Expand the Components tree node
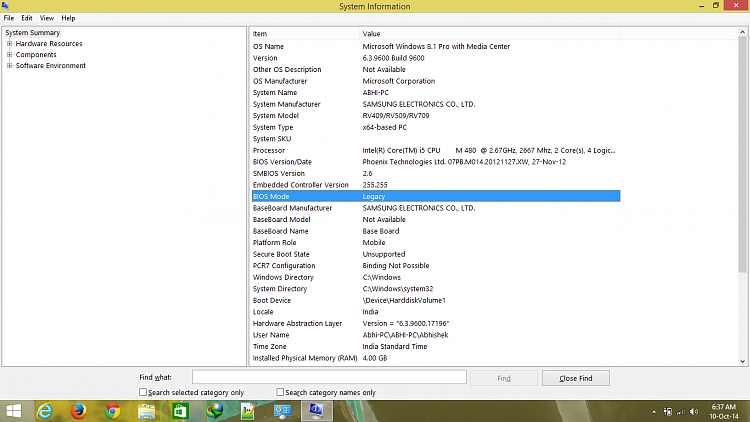 click(x=9, y=55)
